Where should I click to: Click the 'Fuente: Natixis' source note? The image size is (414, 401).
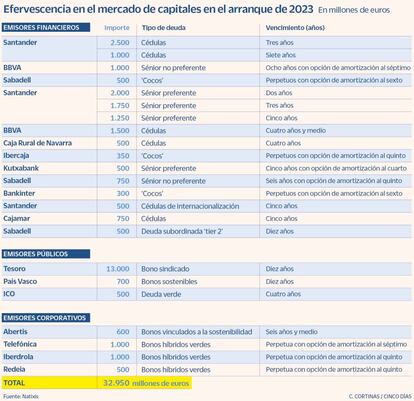coord(21,397)
